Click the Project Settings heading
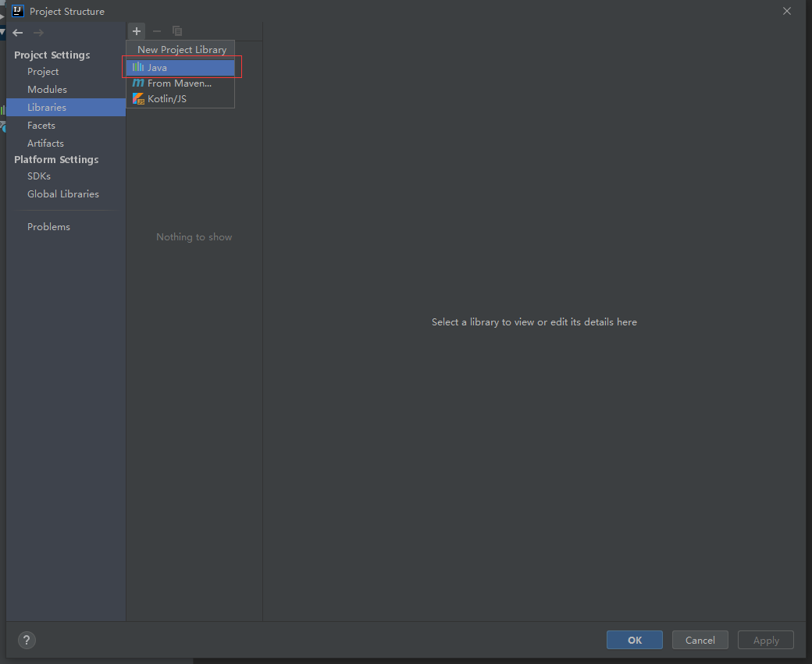Viewport: 812px width, 664px height. 52,55
